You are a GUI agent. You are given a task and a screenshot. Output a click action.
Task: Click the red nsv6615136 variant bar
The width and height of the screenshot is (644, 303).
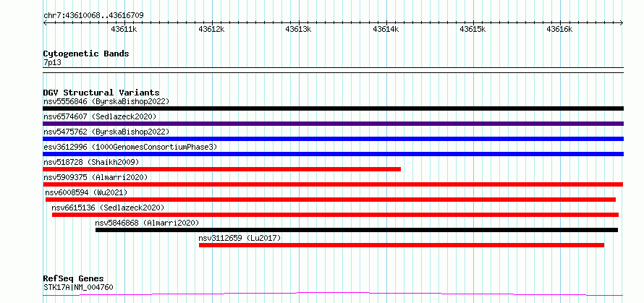click(335, 215)
